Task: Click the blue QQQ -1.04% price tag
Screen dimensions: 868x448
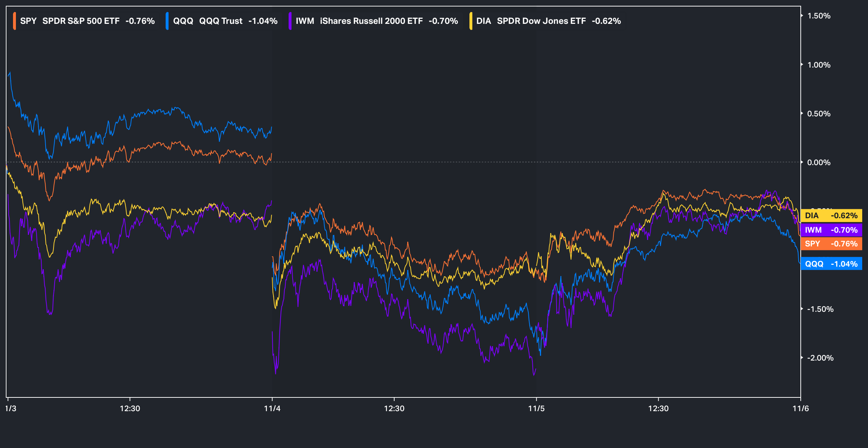Action: 831,264
